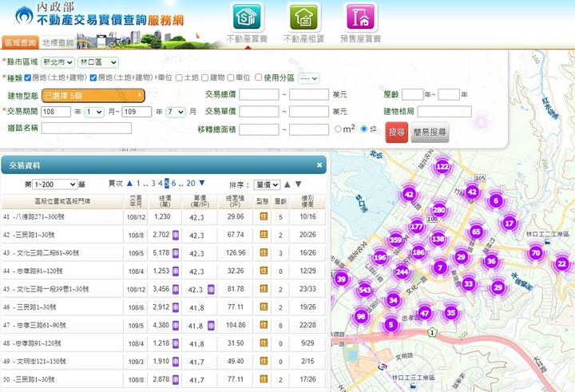575x392 pixels.
Task: Select the m² area unit radio button
Action: 338,129
